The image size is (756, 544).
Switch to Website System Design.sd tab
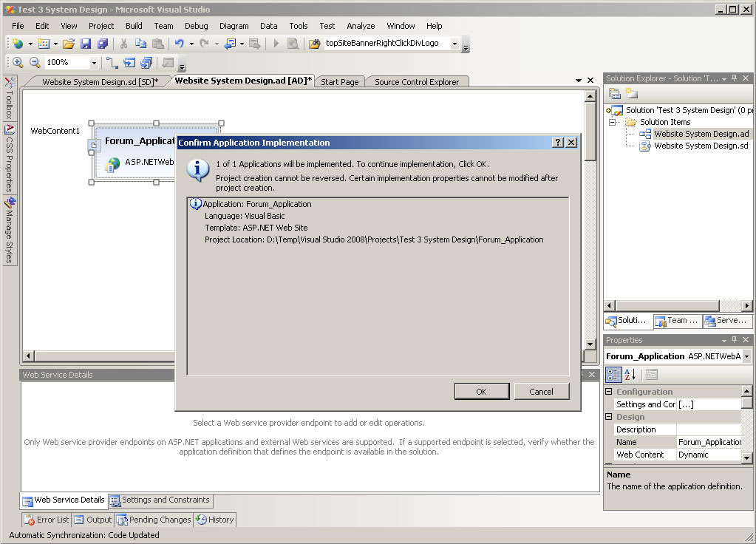(101, 82)
